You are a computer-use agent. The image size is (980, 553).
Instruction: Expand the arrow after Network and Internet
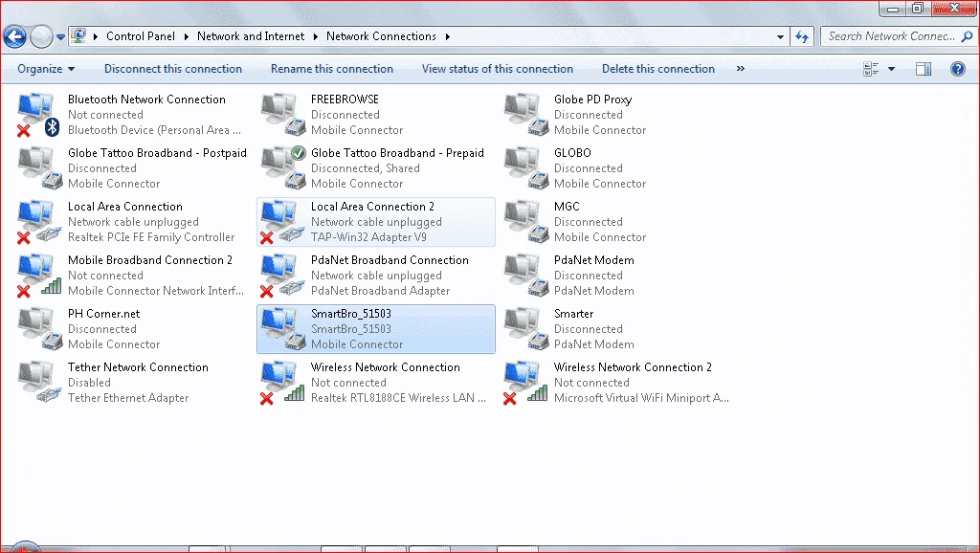(x=315, y=37)
